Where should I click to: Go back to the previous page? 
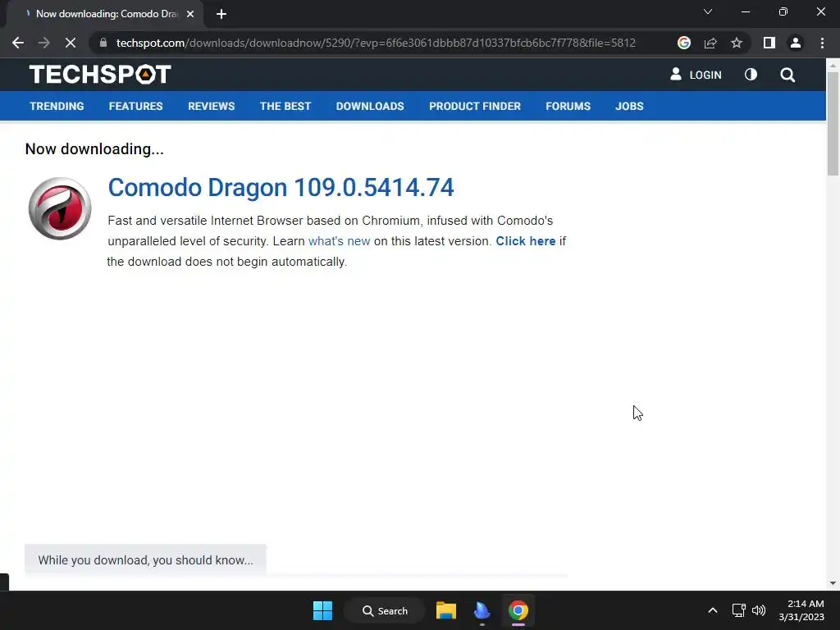click(18, 43)
